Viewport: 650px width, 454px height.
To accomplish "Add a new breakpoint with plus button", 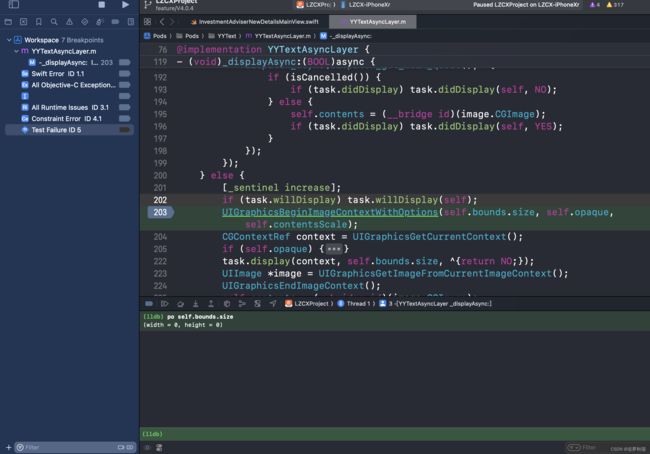I will (8, 447).
